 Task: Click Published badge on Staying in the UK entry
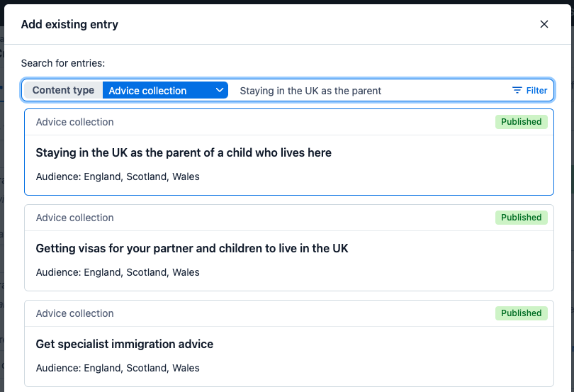[521, 122]
